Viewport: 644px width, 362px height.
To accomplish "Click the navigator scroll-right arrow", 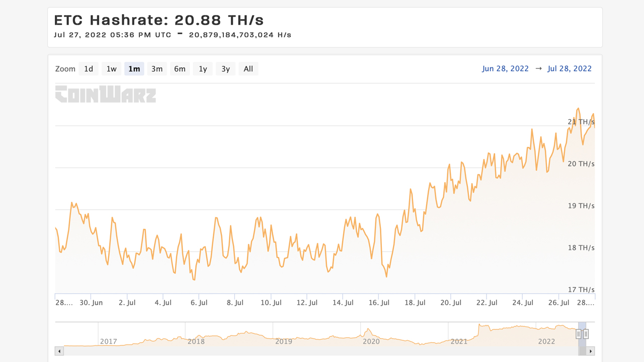I will [591, 351].
